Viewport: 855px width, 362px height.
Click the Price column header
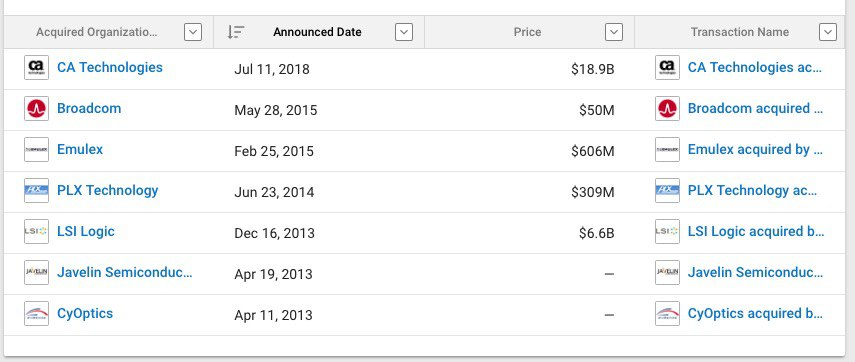pyautogui.click(x=527, y=32)
